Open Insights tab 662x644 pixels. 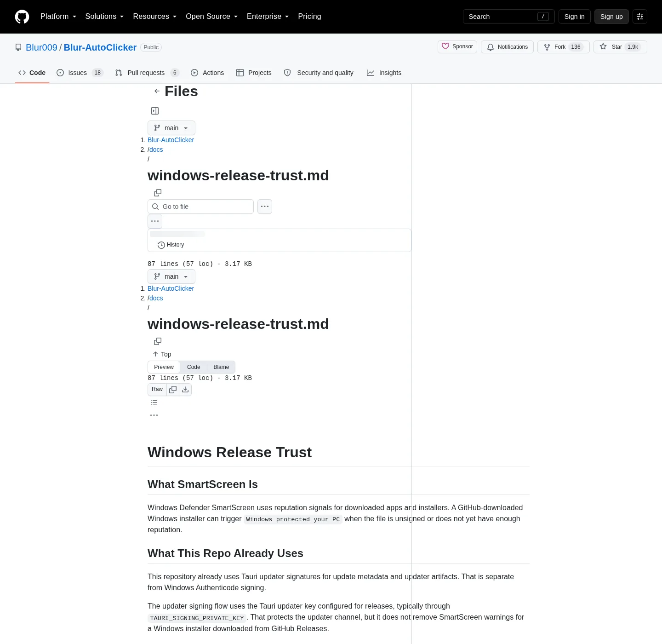(x=384, y=73)
